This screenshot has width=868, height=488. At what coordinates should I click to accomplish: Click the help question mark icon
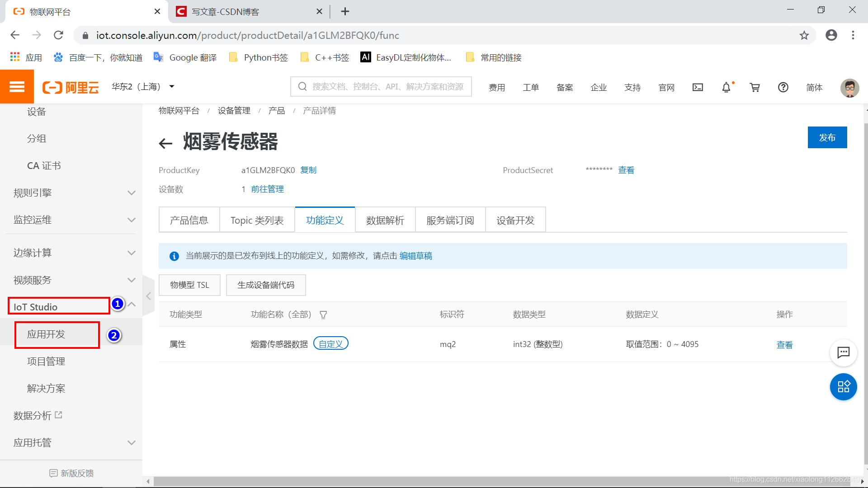pos(783,87)
